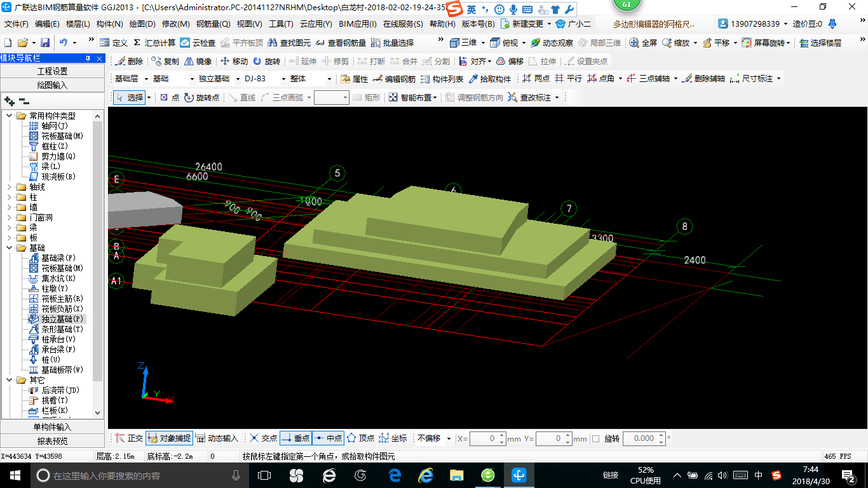Viewport: 868px width, 488px height.
Task: Click 批量选择 batch select
Action: pyautogui.click(x=392, y=43)
